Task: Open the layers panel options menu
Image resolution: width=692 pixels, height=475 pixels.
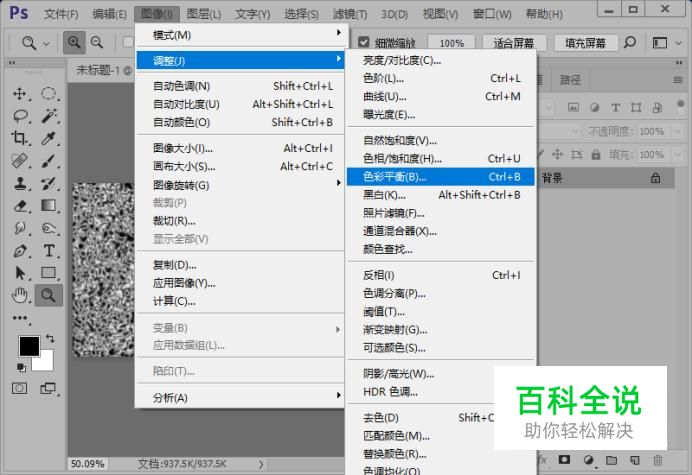Action: coord(678,80)
